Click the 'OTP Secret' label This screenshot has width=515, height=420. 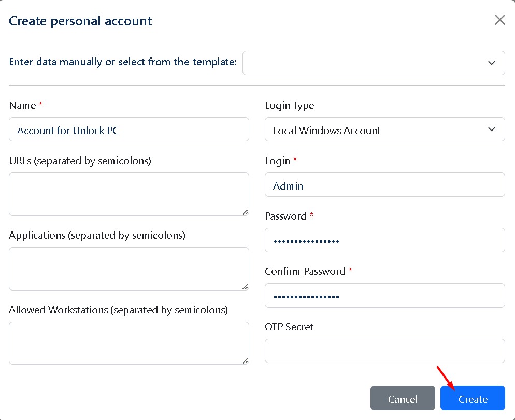click(x=289, y=327)
